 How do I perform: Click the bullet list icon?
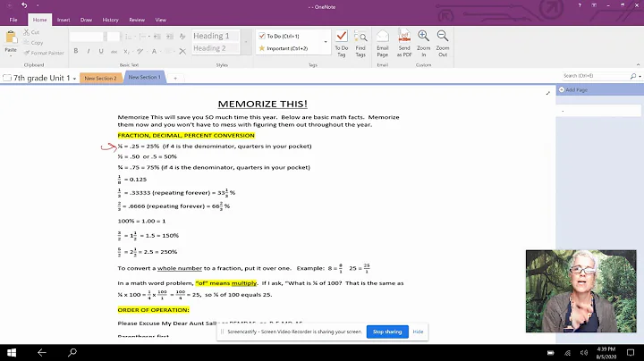pyautogui.click(x=128, y=37)
